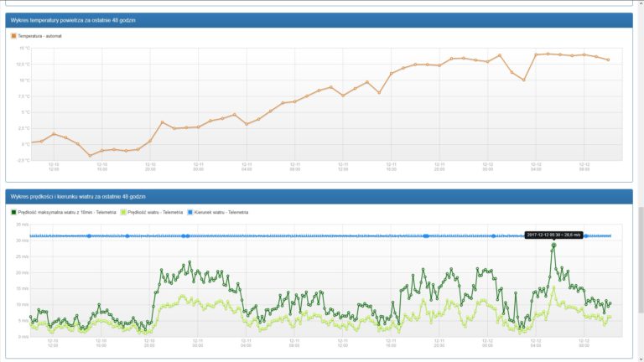Click the vertical scrollbar thumb on the right

[641, 260]
